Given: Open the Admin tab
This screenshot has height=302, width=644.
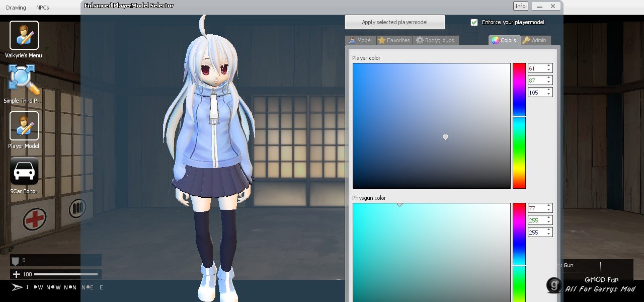Looking at the screenshot, I should [x=535, y=40].
